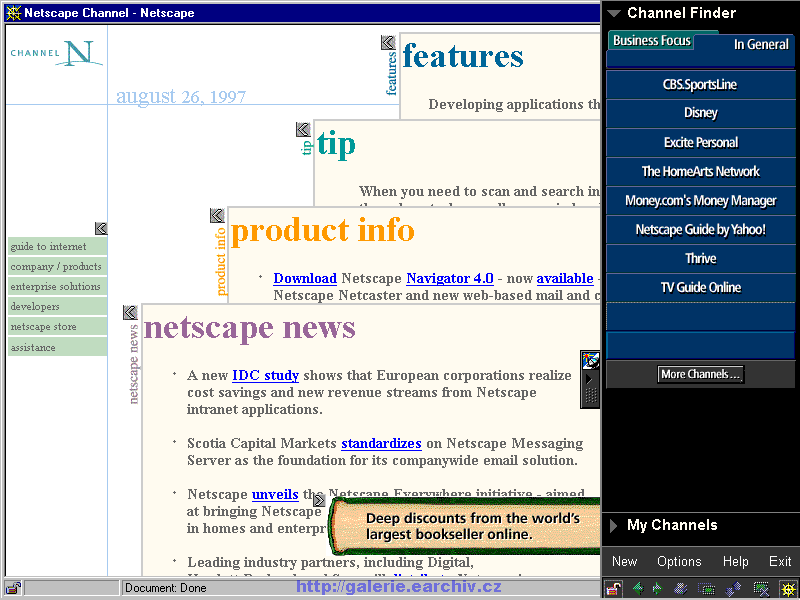Collapse the tip card with its arrow icon
The image size is (800, 600).
(x=303, y=130)
